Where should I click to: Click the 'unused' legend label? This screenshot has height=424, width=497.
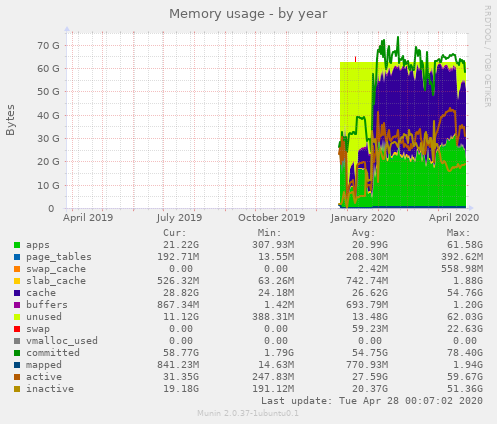coord(44,317)
